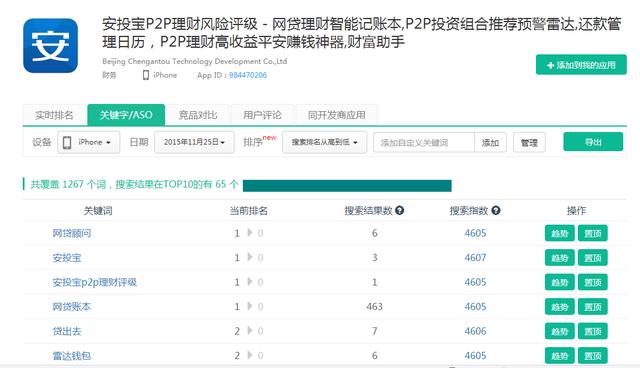
Task: Click 趋势 button in 雷达钱包 row
Action: pyautogui.click(x=560, y=356)
